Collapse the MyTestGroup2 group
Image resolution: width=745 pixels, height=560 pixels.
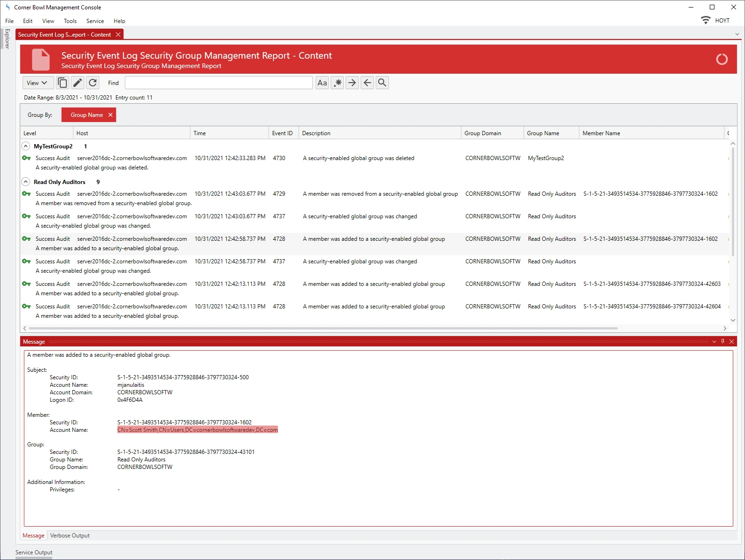click(x=26, y=146)
